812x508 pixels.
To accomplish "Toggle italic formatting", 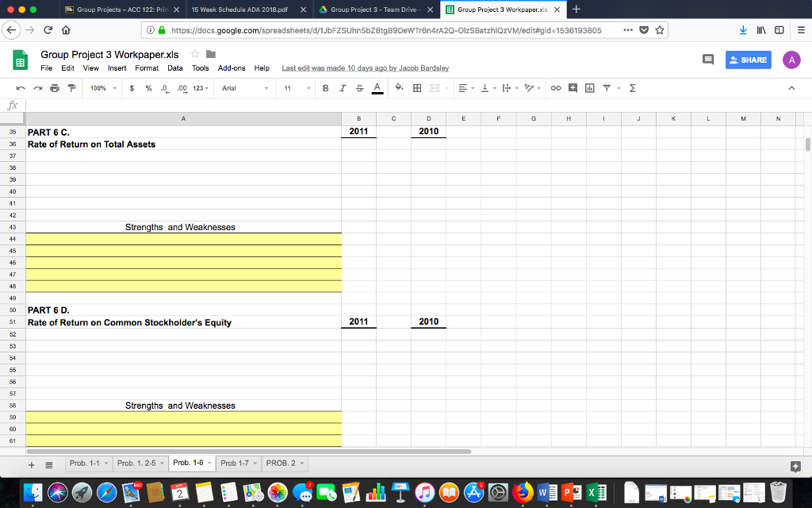I will tap(343, 88).
